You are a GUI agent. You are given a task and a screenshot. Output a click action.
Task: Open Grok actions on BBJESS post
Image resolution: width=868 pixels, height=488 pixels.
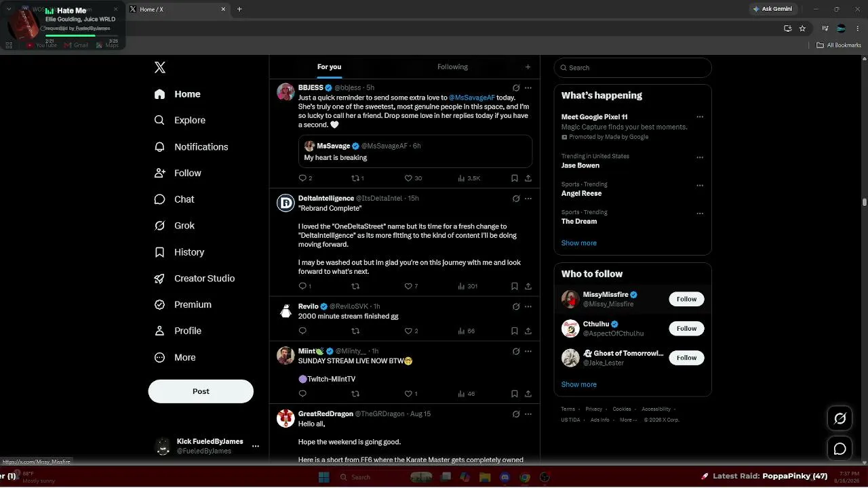516,87
